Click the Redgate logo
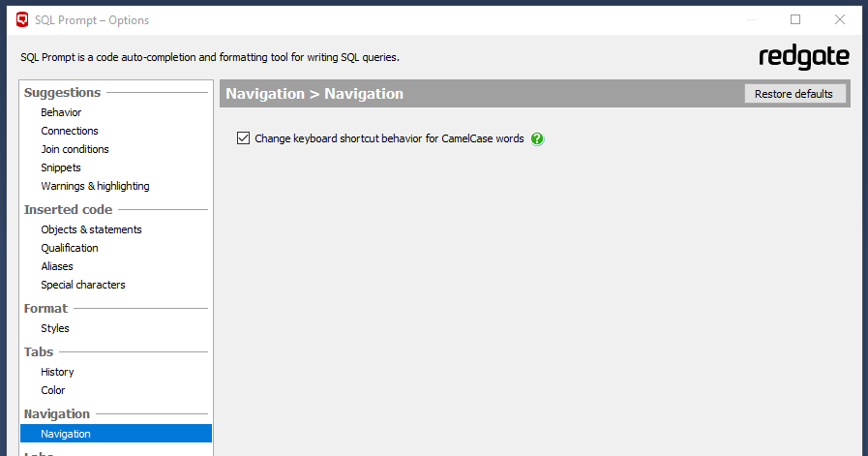The image size is (868, 456). 803,57
